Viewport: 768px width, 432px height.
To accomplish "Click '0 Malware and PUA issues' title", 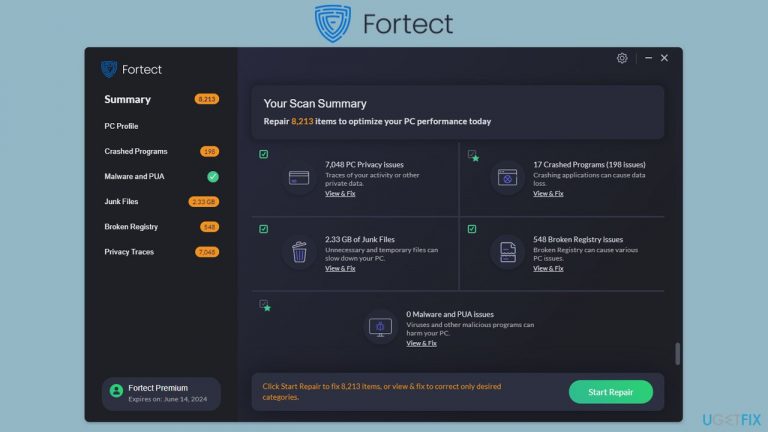I will [450, 314].
